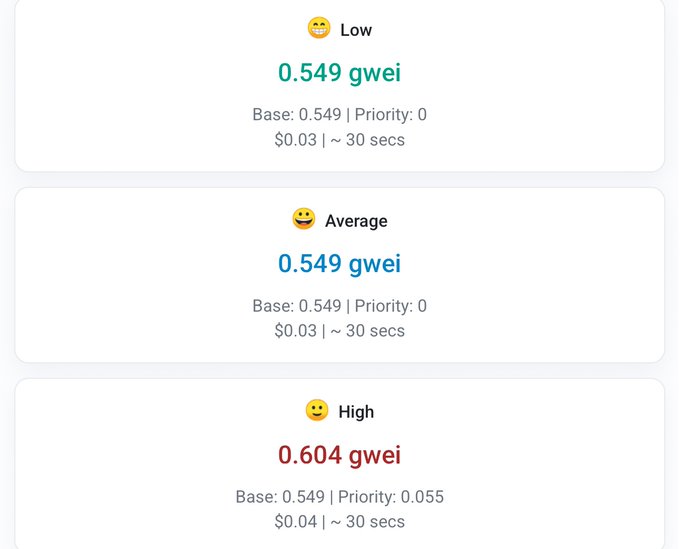The height and width of the screenshot is (549, 680).
Task: Click Average card's $0.03 cost estimate
Action: pos(295,331)
